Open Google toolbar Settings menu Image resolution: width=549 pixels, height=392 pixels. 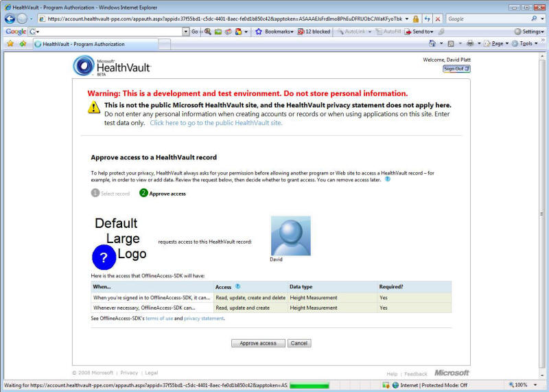coord(529,32)
